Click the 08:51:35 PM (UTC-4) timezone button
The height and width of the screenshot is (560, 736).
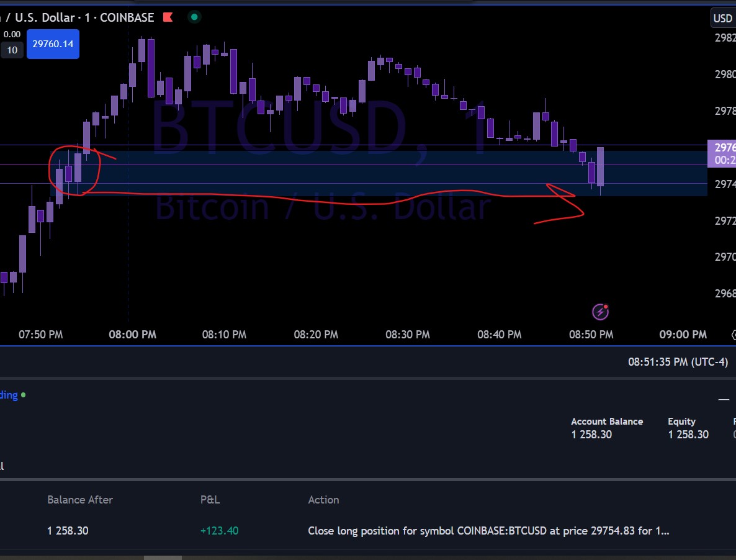pyautogui.click(x=678, y=362)
